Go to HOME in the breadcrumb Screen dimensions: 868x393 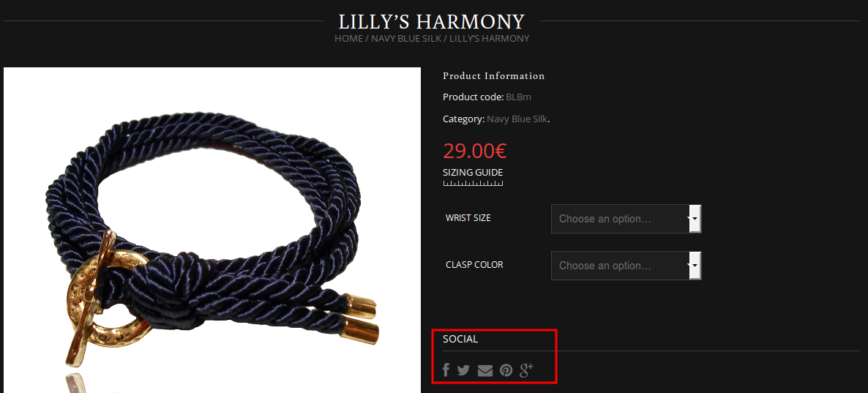tap(349, 39)
